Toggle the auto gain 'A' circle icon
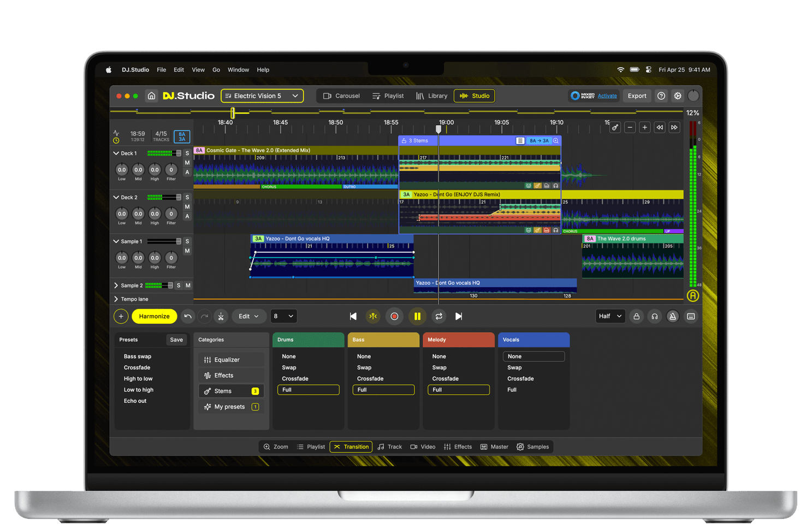Viewport: 812px width, 528px height. pyautogui.click(x=692, y=296)
